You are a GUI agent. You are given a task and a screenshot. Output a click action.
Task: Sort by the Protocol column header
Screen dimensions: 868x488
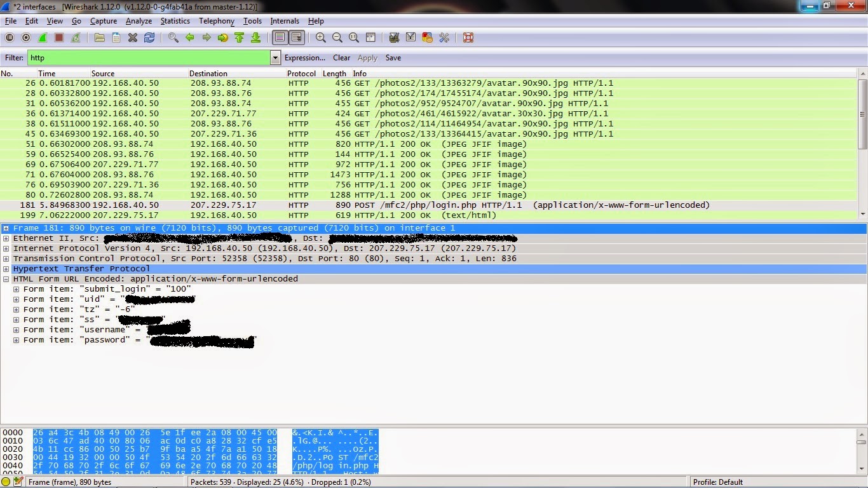click(301, 74)
